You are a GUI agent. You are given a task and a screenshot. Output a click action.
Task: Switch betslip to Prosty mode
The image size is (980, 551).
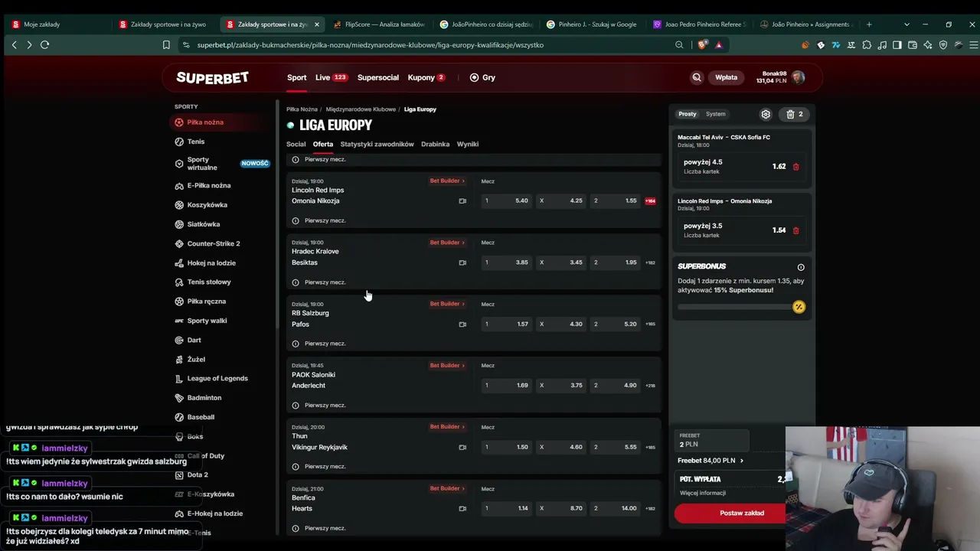(x=688, y=114)
